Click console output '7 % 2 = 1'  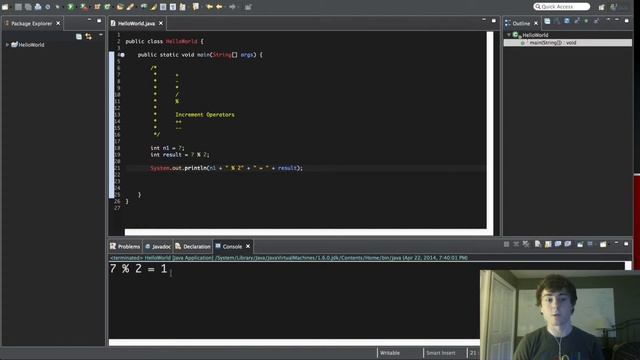138,269
